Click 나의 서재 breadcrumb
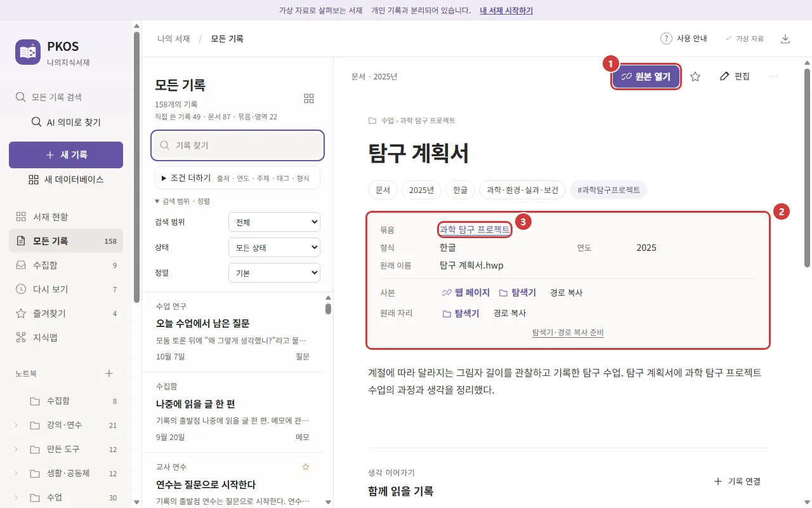Screen dimensions: 812x508 tap(174, 39)
